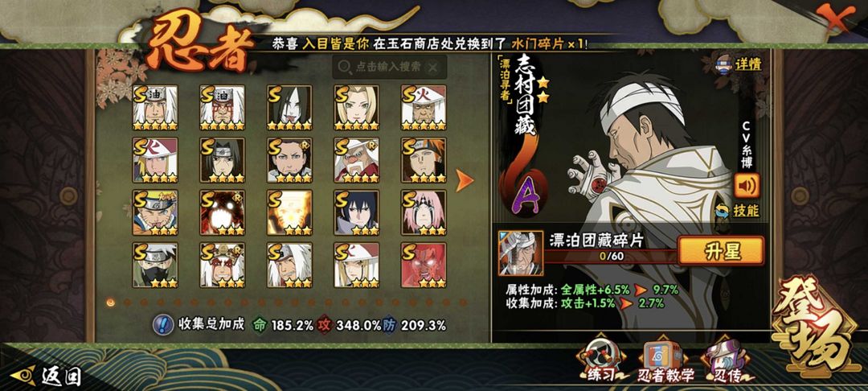Clear search with the X icon

(x=434, y=68)
